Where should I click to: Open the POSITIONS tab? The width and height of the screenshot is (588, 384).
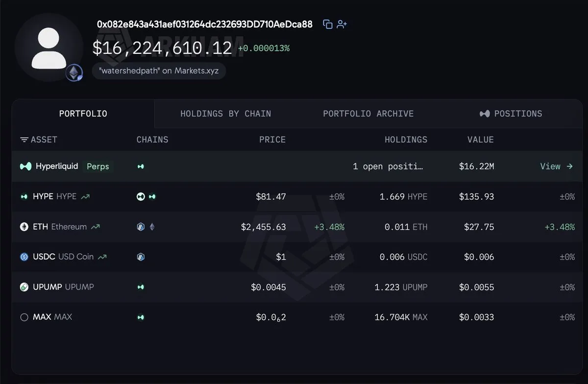point(511,114)
